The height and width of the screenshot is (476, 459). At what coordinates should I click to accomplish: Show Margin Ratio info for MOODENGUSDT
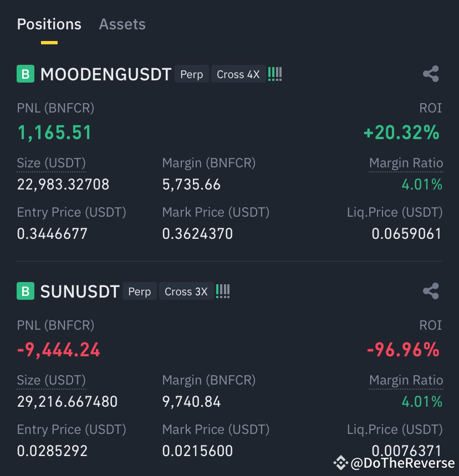pos(406,163)
